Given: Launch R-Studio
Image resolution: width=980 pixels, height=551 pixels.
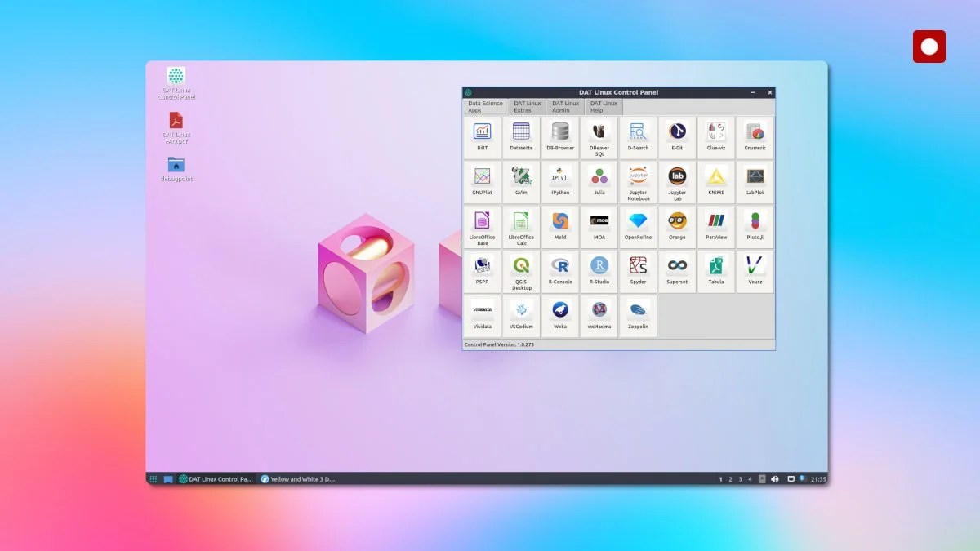Looking at the screenshot, I should pyautogui.click(x=599, y=272).
